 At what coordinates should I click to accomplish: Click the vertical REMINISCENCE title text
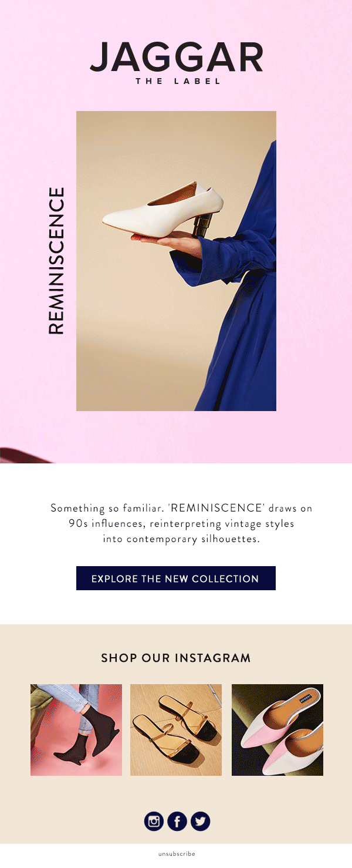click(56, 261)
